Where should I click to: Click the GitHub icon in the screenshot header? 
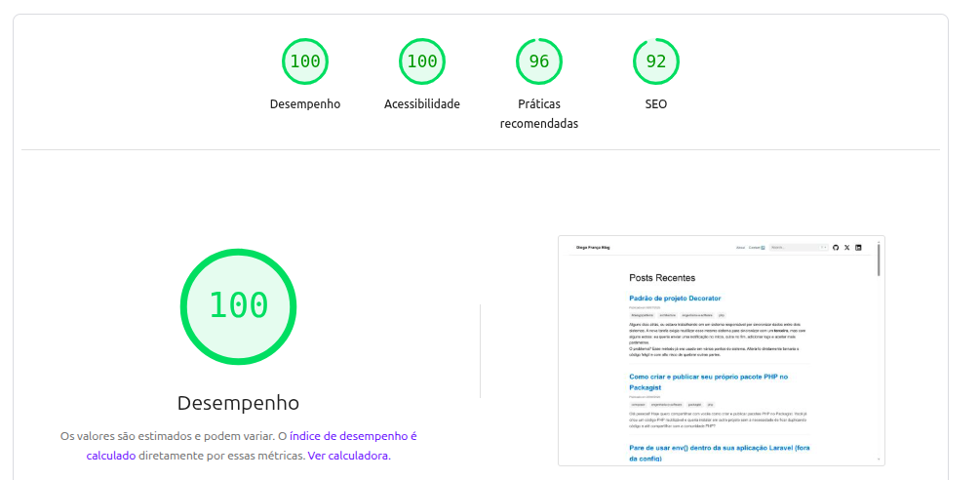coord(837,248)
